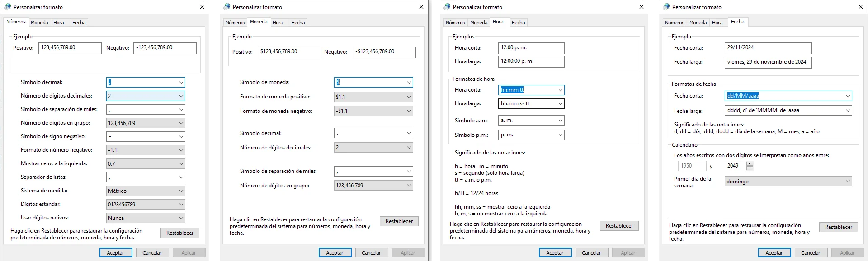
Task: Expand the Primer día de la semana dropdown
Action: (848, 182)
